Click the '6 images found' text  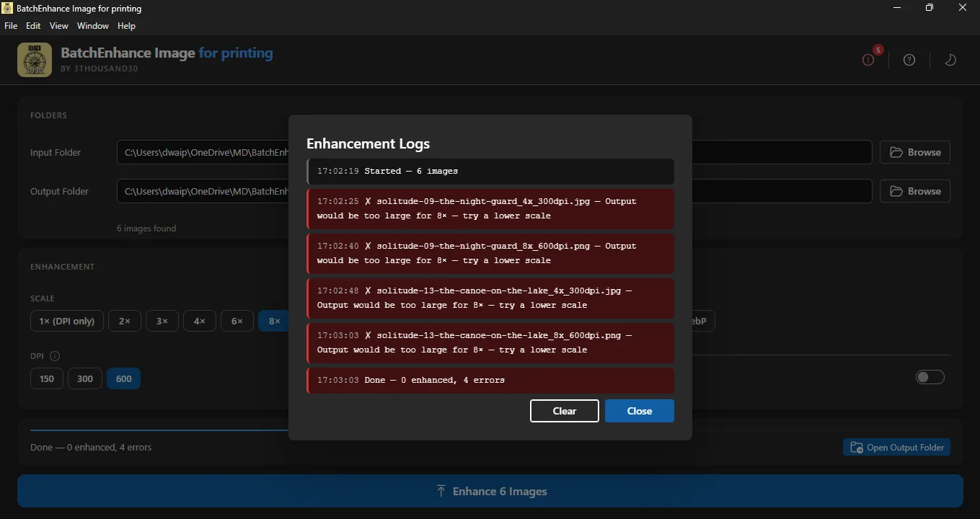[x=146, y=229]
